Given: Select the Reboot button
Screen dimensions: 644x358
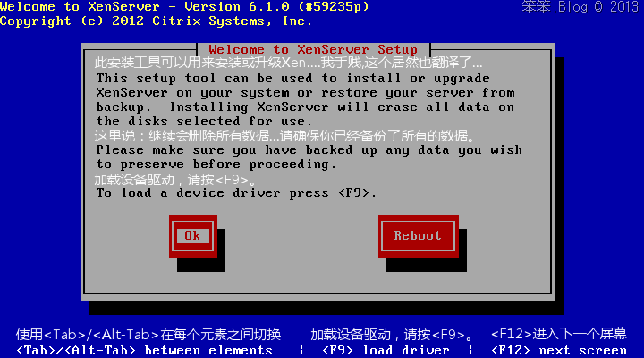Looking at the screenshot, I should [x=418, y=236].
